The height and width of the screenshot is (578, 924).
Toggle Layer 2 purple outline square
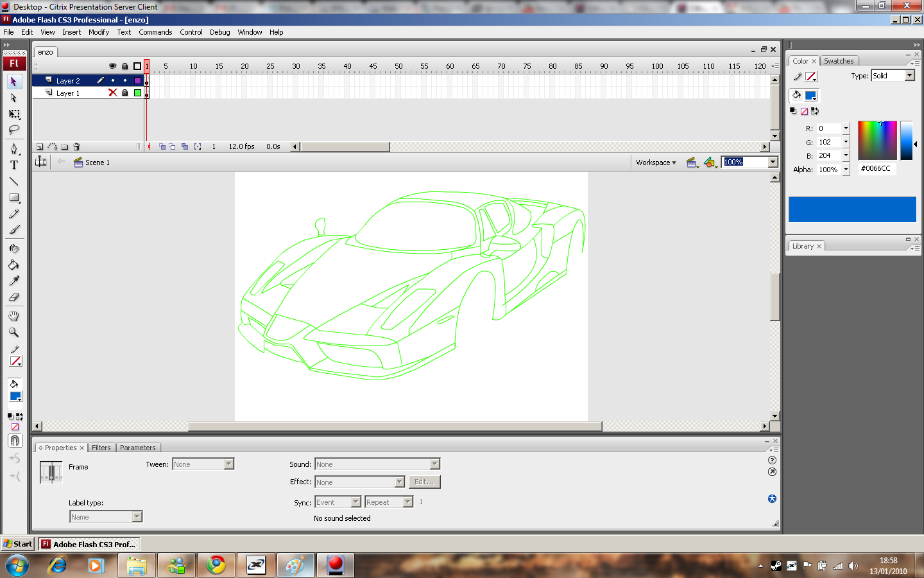[137, 81]
